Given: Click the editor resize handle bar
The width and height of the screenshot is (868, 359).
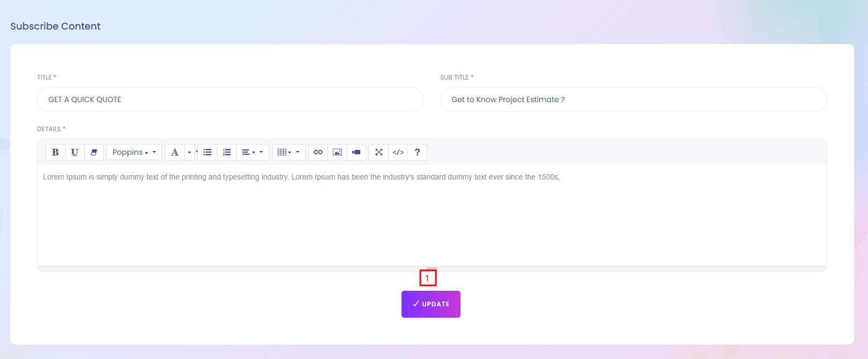Looking at the screenshot, I should pos(432,269).
